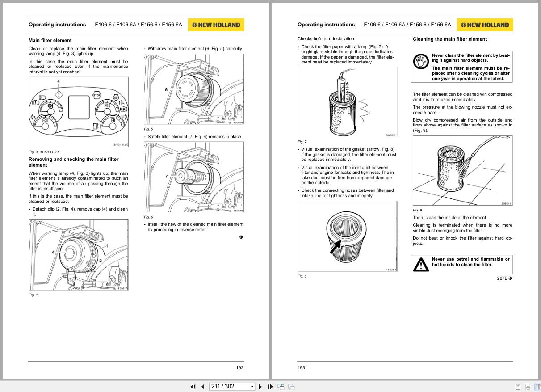Click 'Detach clip (2, Fig. 4)' instruction

click(78, 211)
